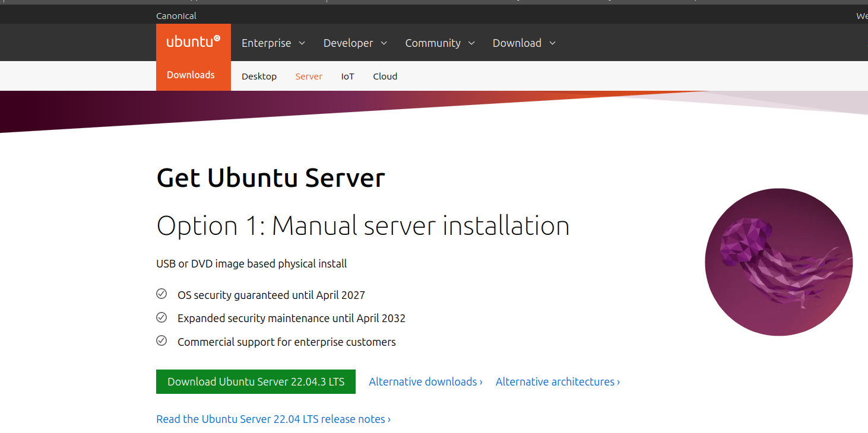Expand the Enterprise navigation menu
The image size is (868, 433).
(273, 43)
